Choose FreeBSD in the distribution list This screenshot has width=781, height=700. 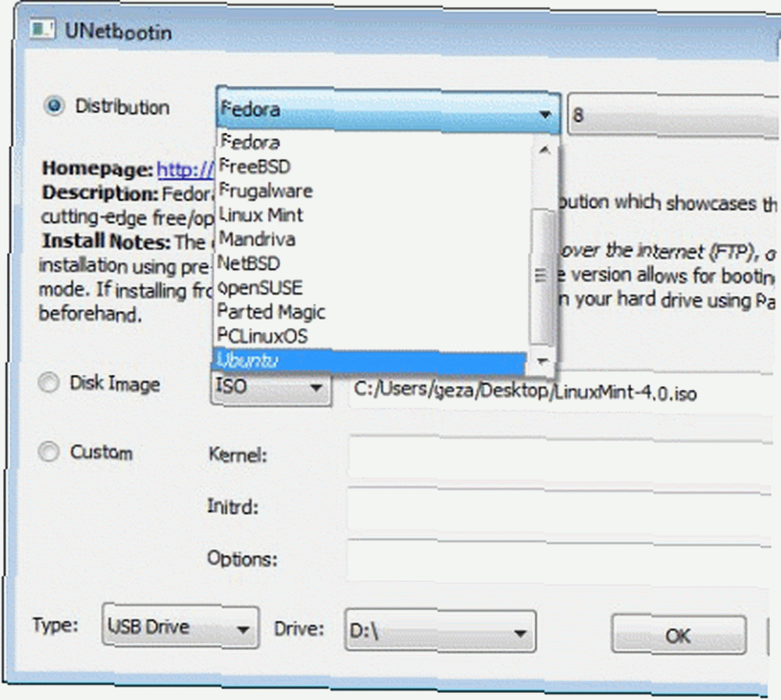pos(373,166)
